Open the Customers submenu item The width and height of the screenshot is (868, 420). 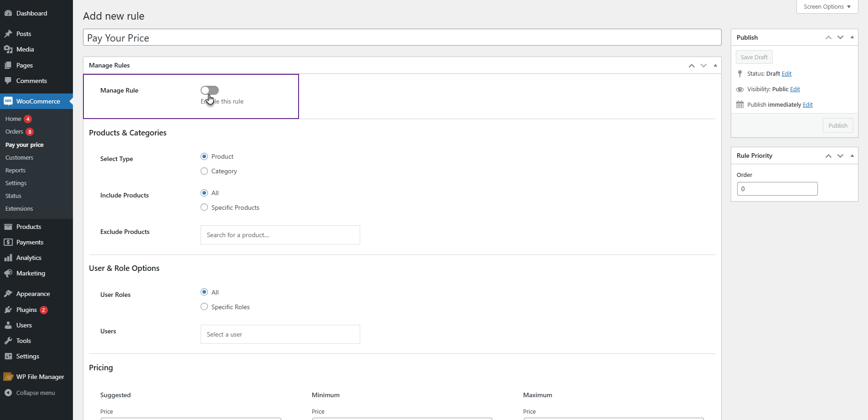tap(19, 157)
